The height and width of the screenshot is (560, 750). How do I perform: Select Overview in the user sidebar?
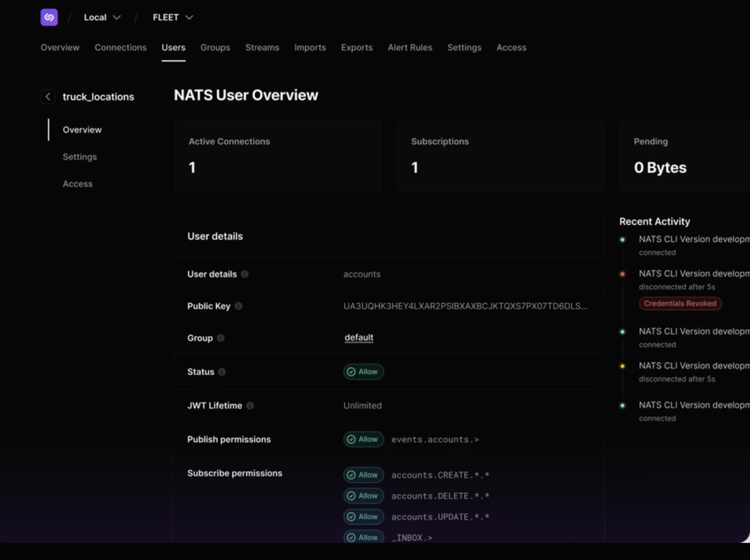[82, 130]
